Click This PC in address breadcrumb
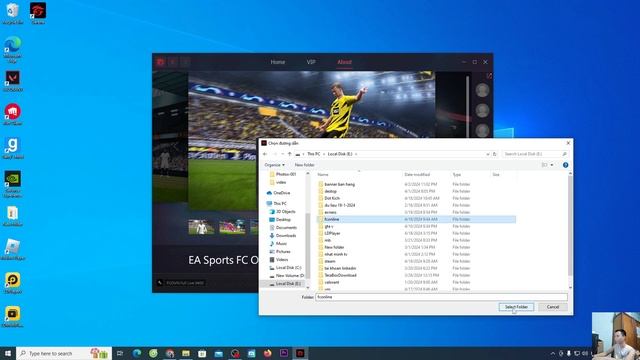The height and width of the screenshot is (360, 640). (x=313, y=154)
